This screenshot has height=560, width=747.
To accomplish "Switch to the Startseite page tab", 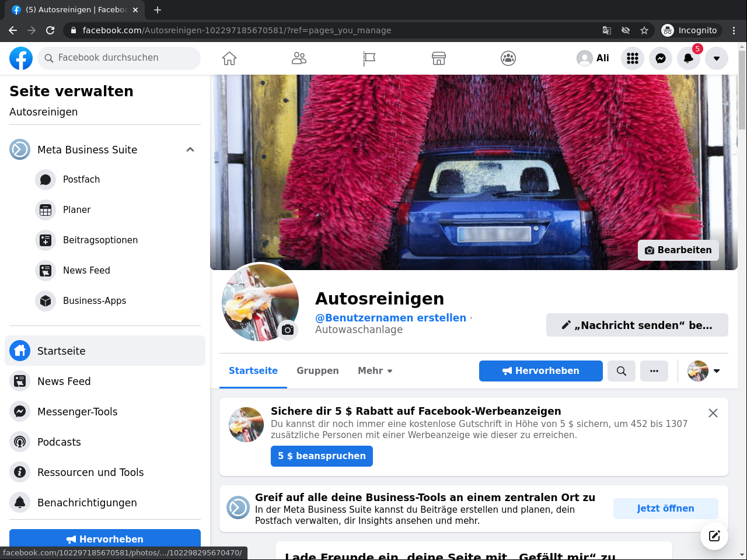I will click(253, 371).
